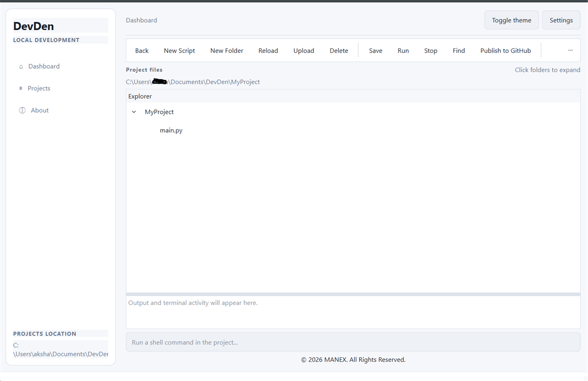Select Delete in the toolbar
The width and height of the screenshot is (588, 381).
tap(339, 50)
